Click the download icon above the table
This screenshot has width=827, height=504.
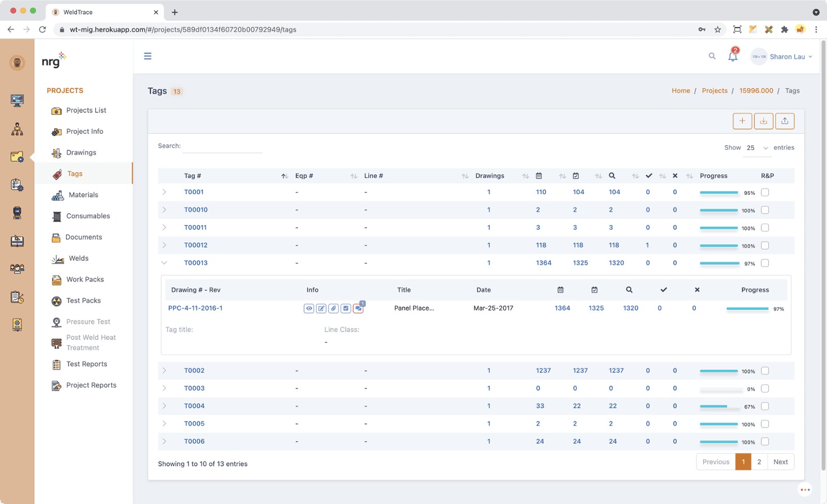point(763,121)
